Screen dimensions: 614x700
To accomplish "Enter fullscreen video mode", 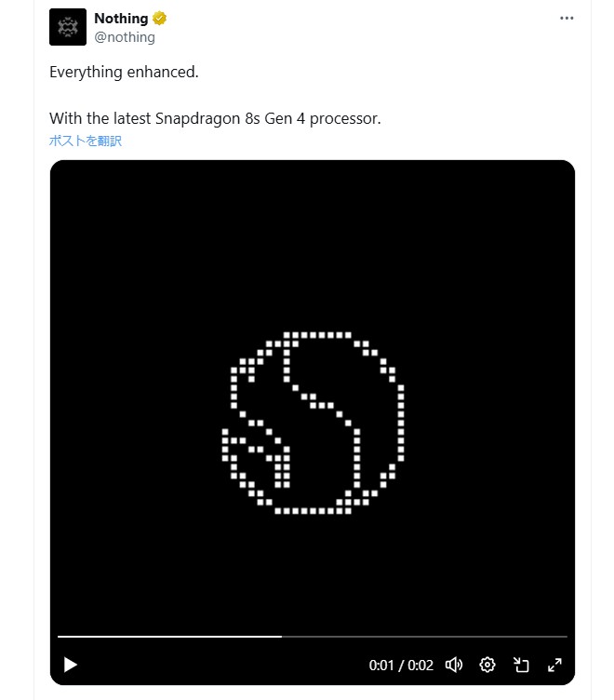I will pyautogui.click(x=554, y=665).
